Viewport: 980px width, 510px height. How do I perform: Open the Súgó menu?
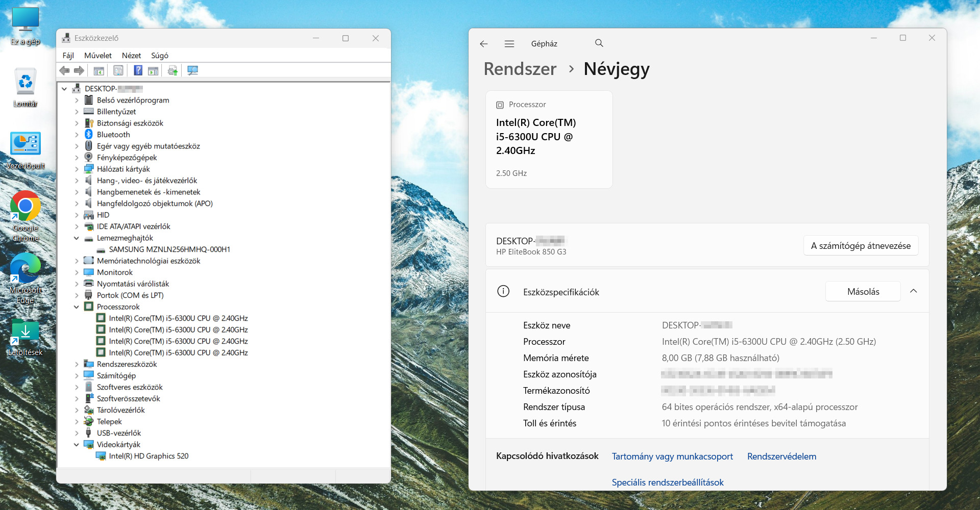coord(160,56)
